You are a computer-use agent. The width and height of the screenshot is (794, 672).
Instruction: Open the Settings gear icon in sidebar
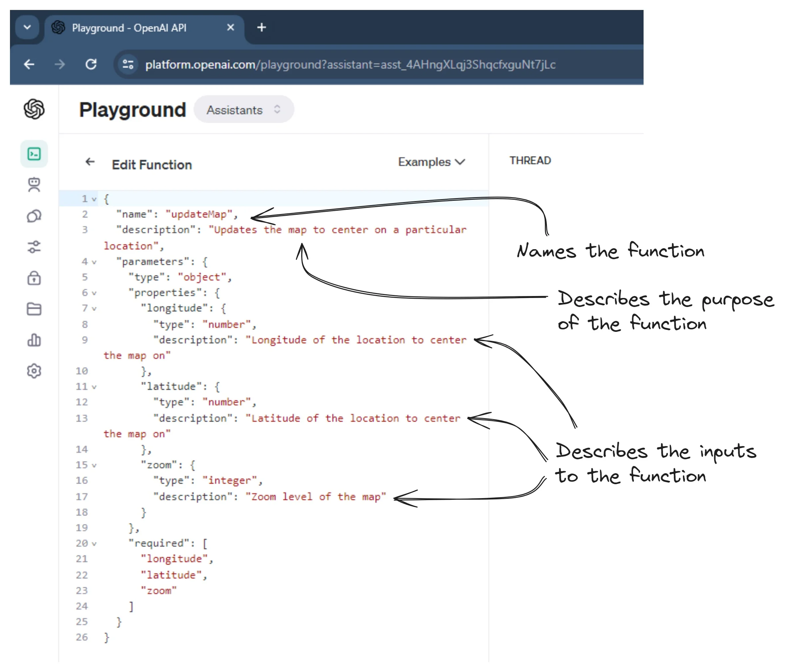[x=34, y=371]
